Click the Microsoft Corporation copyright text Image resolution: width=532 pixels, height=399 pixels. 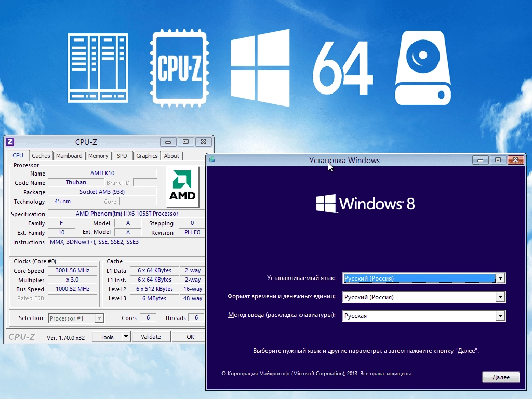pyautogui.click(x=317, y=373)
